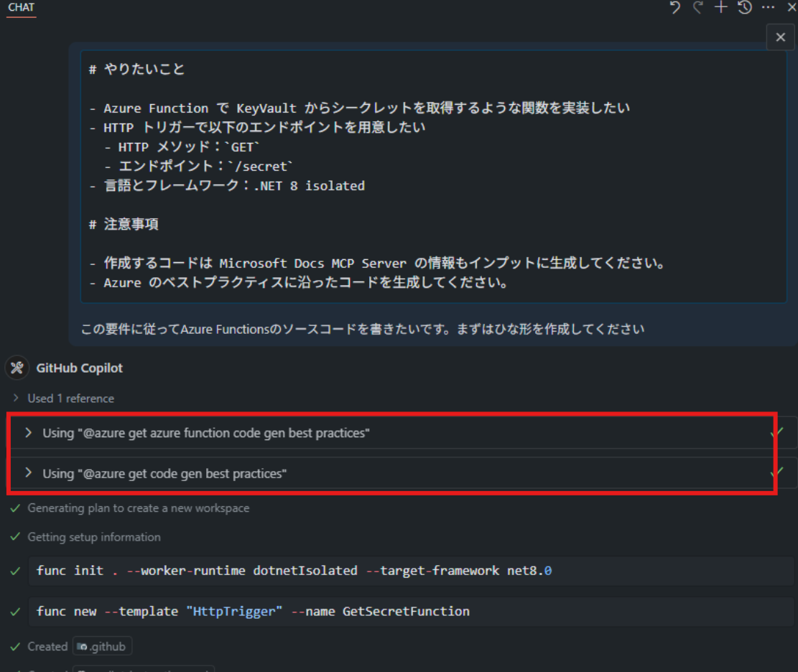The image size is (798, 672).
Task: Click check mark beside Generating plan line
Action: [x=15, y=508]
